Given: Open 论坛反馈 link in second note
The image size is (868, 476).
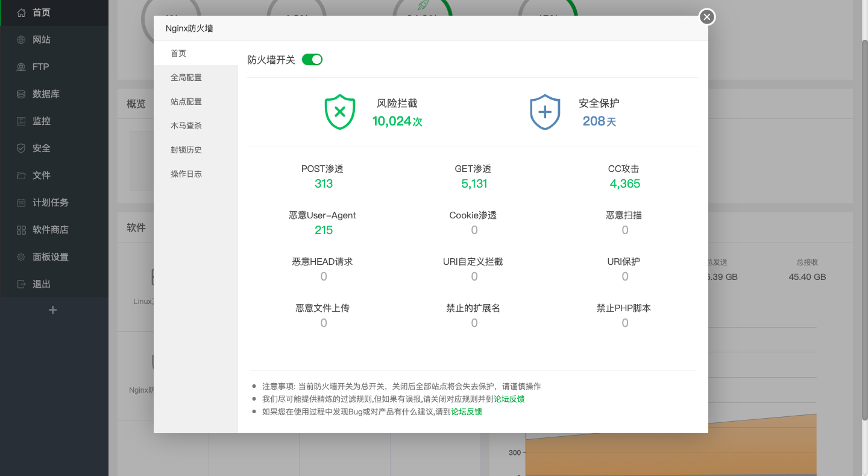Looking at the screenshot, I should (x=509, y=399).
